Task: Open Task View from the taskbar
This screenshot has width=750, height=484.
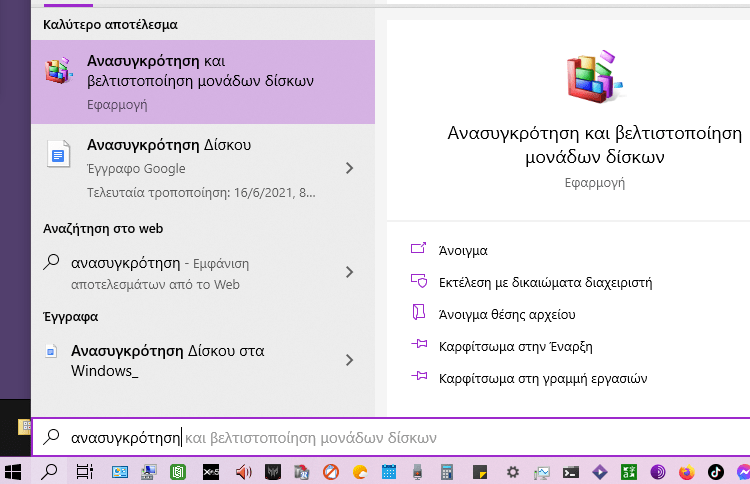Action: [x=84, y=471]
